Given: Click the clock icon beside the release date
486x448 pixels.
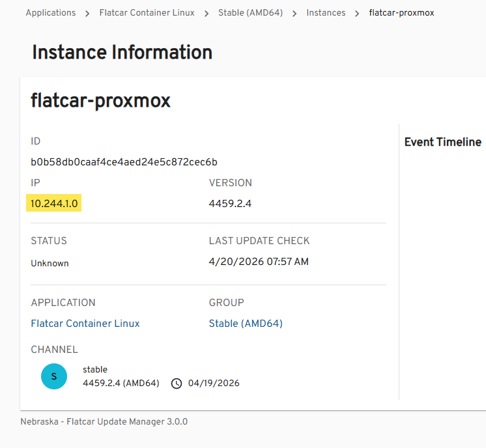Looking at the screenshot, I should click(177, 384).
